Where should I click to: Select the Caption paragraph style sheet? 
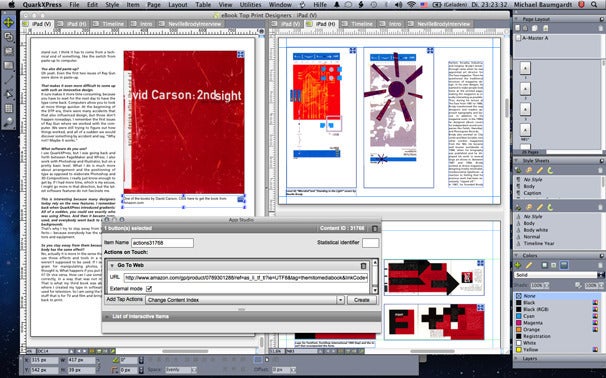pos(532,193)
